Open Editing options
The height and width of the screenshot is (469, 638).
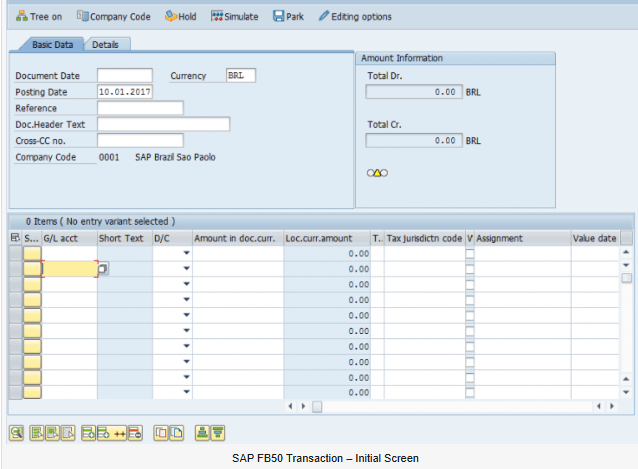tap(355, 16)
